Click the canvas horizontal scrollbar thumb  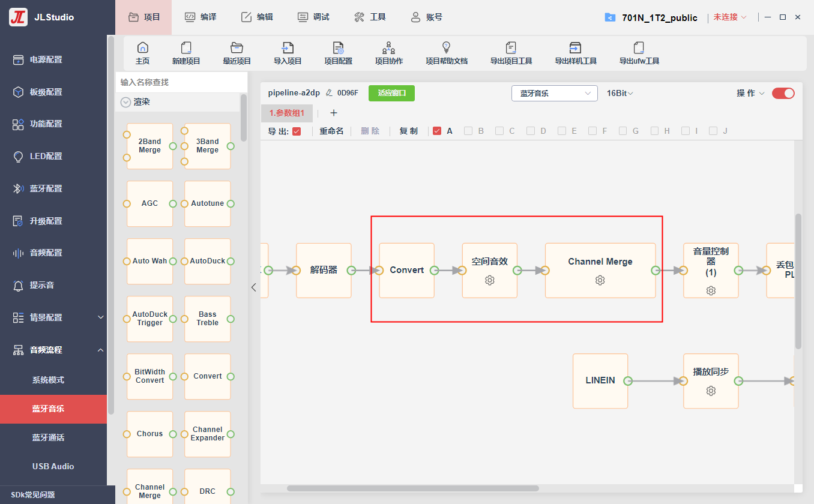413,488
